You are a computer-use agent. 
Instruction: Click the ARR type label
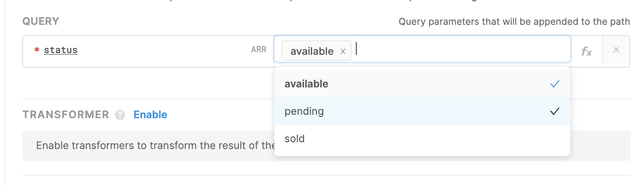(259, 50)
